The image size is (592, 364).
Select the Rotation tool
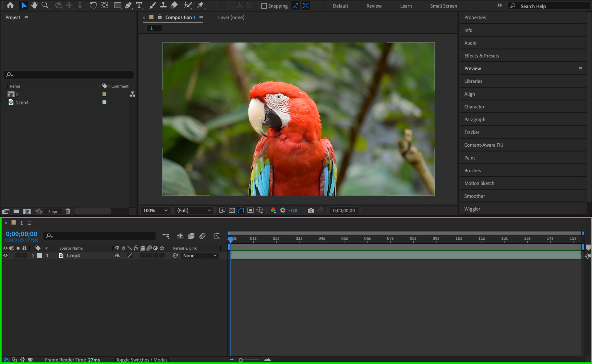[x=93, y=5]
